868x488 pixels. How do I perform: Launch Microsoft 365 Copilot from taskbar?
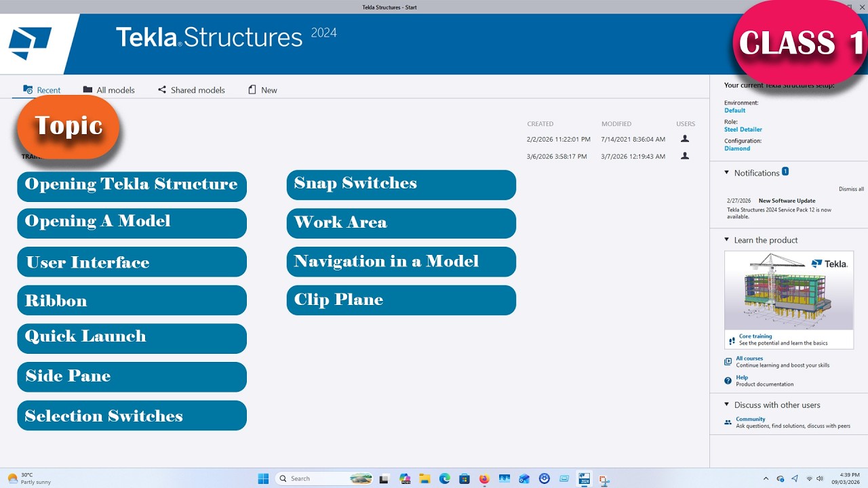click(x=405, y=479)
